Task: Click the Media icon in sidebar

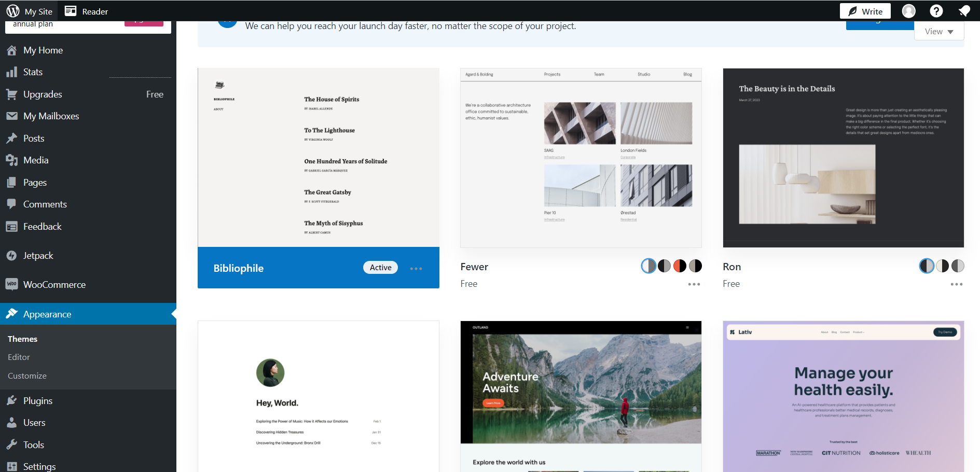Action: 11,160
